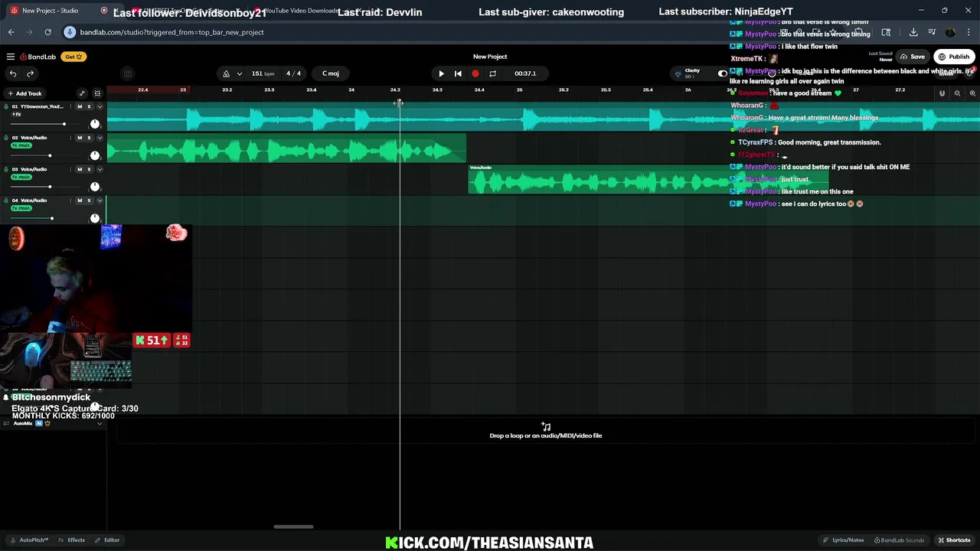Redo the last action

point(30,73)
